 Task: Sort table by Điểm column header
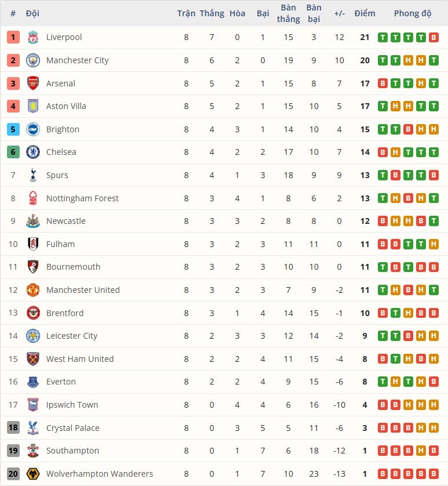365,13
